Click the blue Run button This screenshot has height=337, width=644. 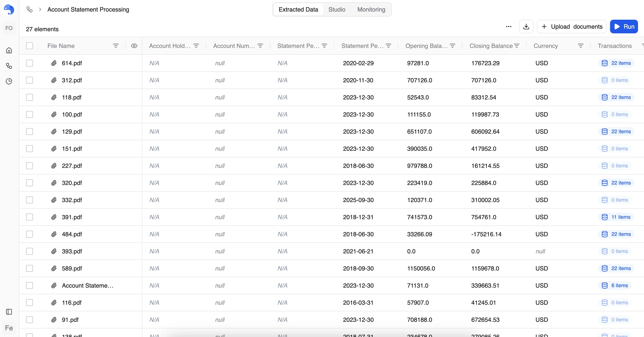click(624, 27)
